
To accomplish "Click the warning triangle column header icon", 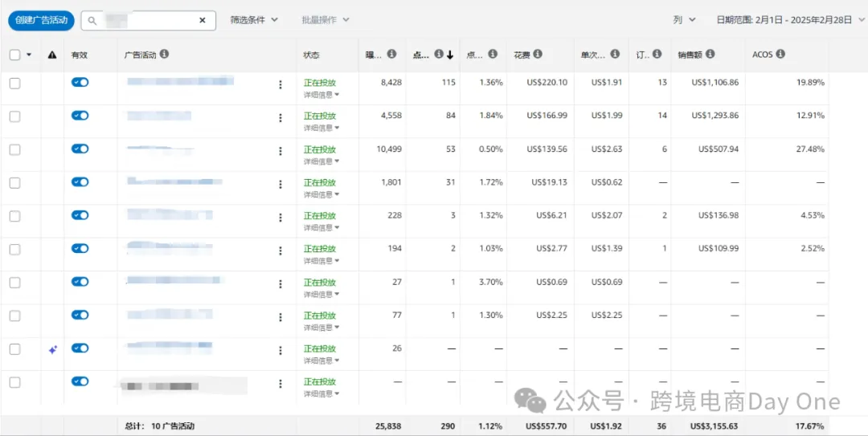I will pos(52,55).
